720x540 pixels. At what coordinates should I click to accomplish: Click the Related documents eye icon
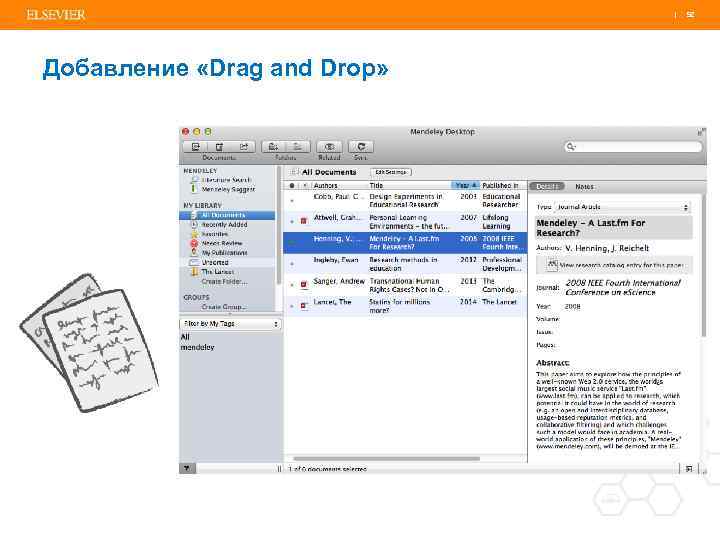tap(329, 146)
